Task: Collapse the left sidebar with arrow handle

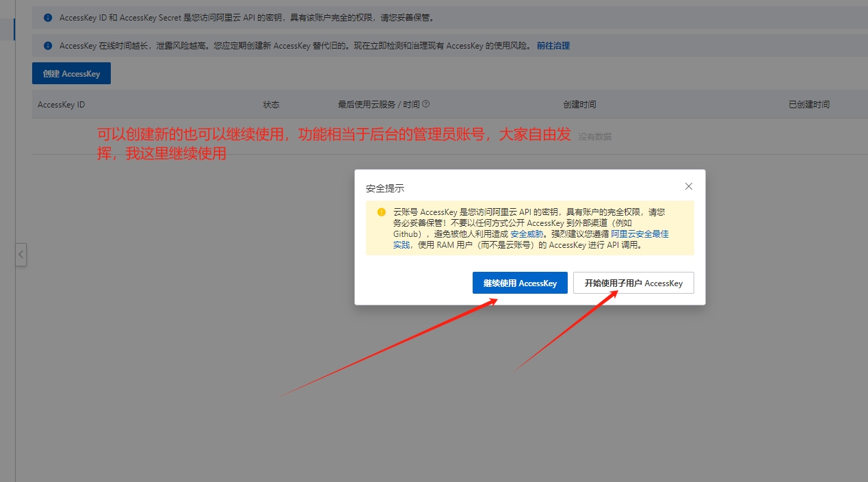Action: tap(21, 255)
